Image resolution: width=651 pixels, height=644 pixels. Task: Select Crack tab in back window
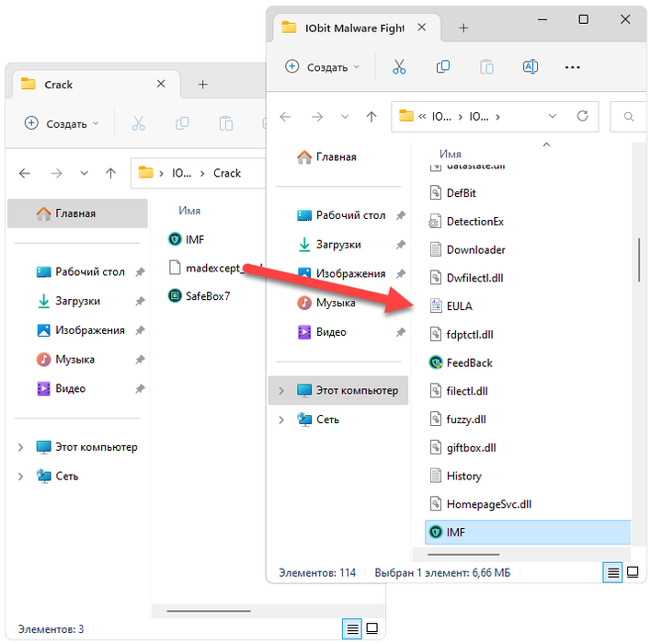tap(96, 85)
